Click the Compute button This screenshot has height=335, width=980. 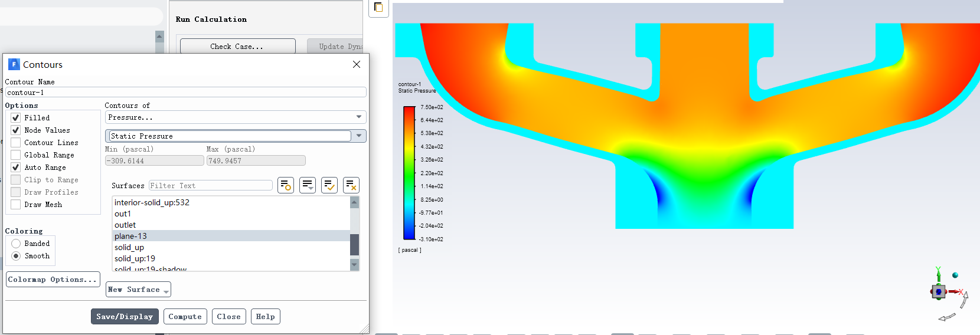pyautogui.click(x=185, y=317)
